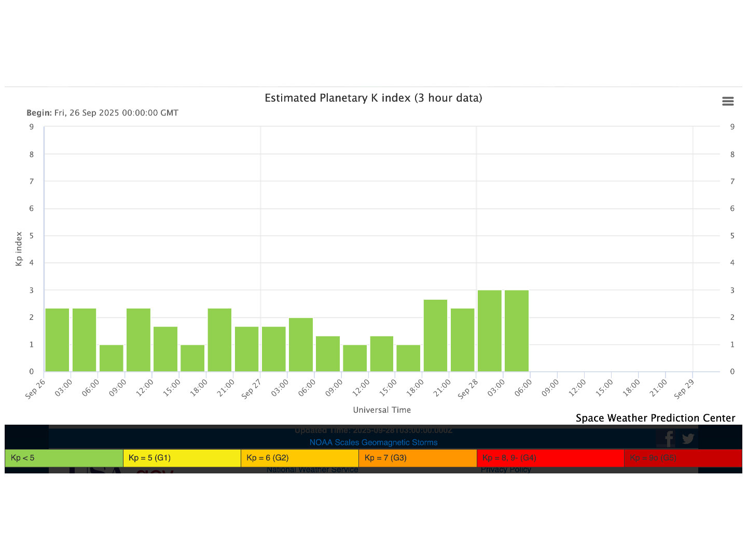Click the Facebook icon
The image size is (747, 560).
pos(669,439)
